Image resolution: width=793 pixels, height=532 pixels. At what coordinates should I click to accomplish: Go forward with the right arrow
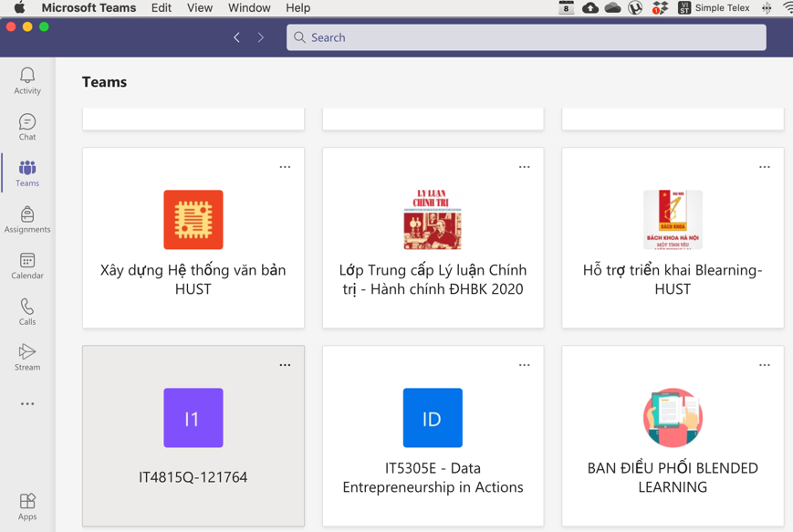pos(261,37)
